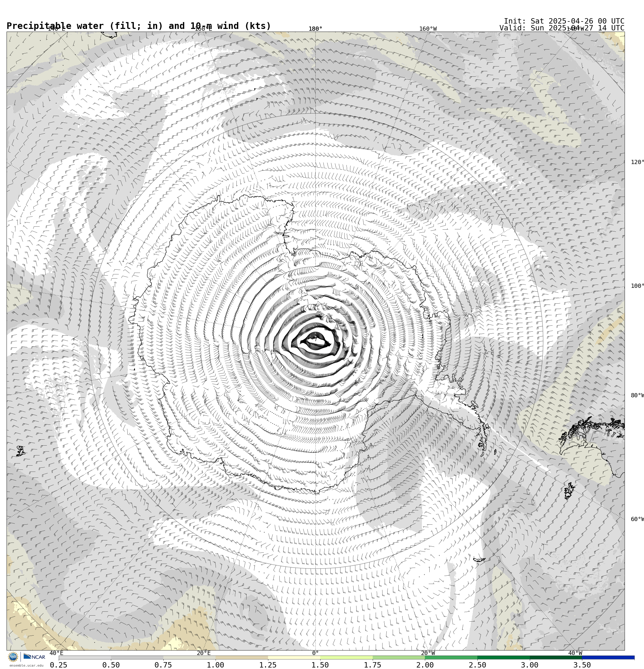Pick the yellow-green 1.50–1.75 colorbar segment
The width and height of the screenshot is (644, 669).
click(x=346, y=657)
